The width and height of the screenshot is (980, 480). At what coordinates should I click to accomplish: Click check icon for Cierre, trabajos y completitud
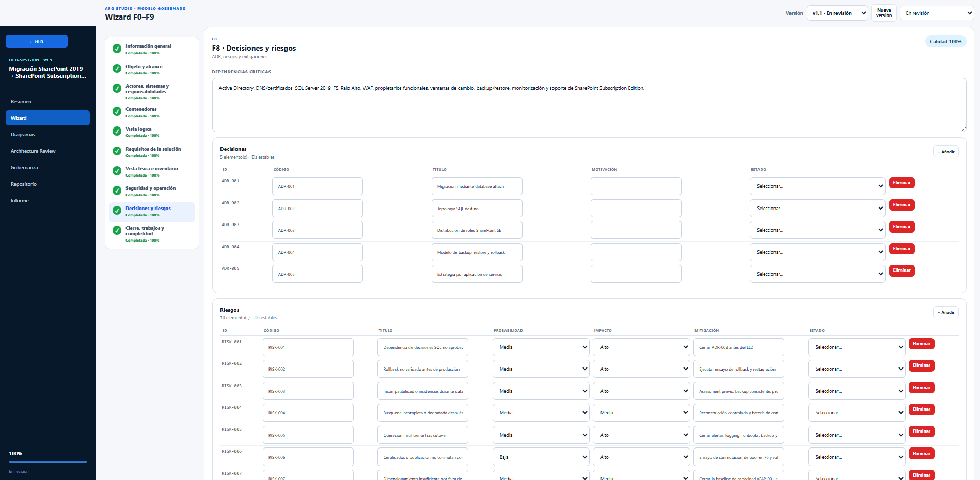click(117, 230)
